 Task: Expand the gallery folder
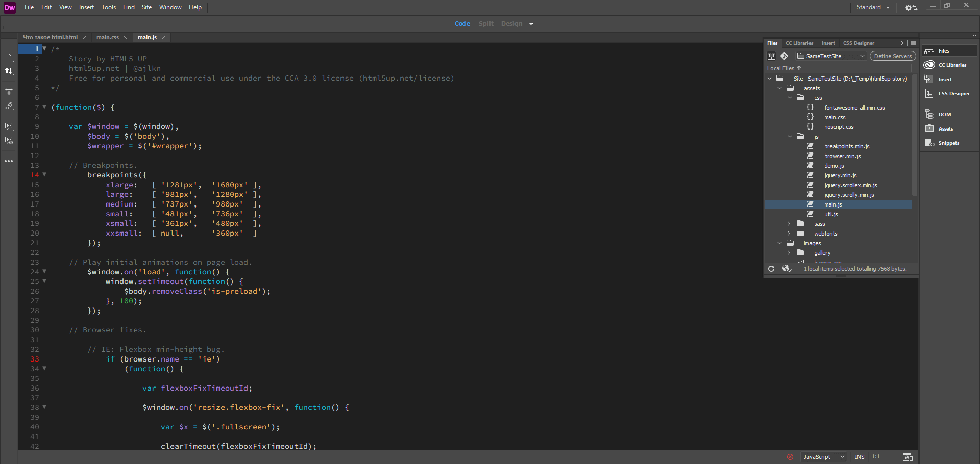(789, 253)
